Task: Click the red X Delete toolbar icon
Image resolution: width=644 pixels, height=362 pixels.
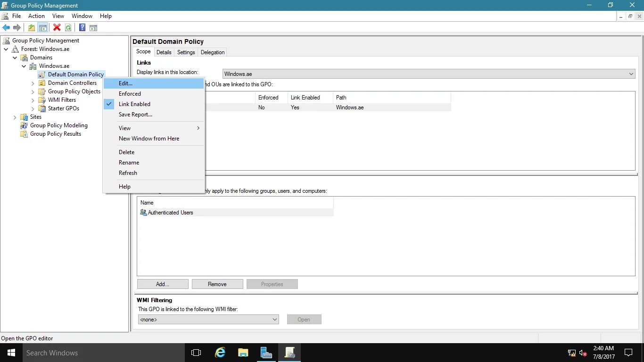Action: click(x=57, y=27)
